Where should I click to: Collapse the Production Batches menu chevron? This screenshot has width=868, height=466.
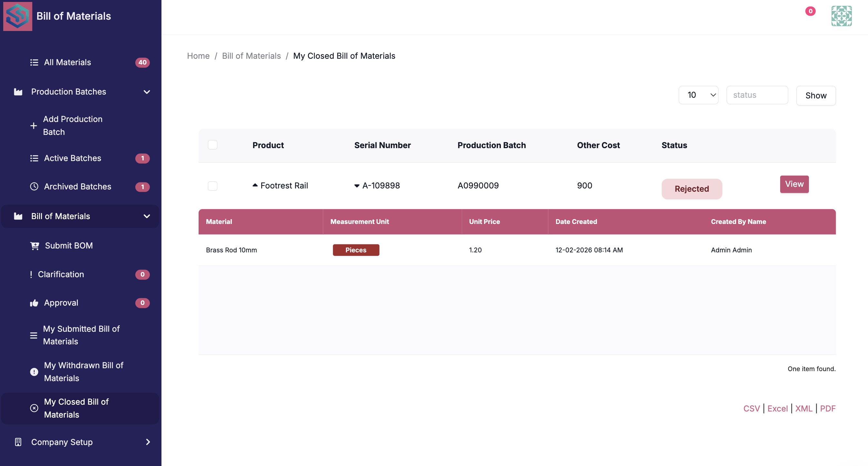147,92
